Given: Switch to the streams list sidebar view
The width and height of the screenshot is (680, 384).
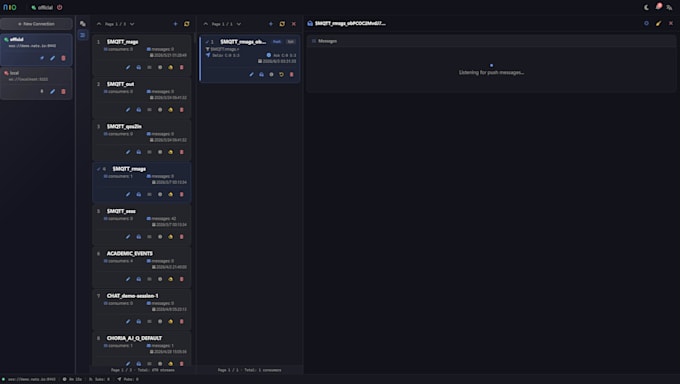Looking at the screenshot, I should point(82,35).
